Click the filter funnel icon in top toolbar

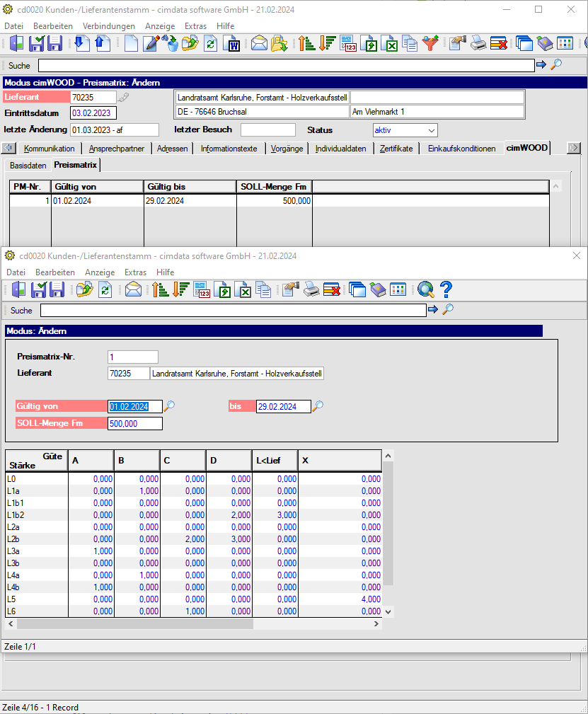click(x=430, y=44)
